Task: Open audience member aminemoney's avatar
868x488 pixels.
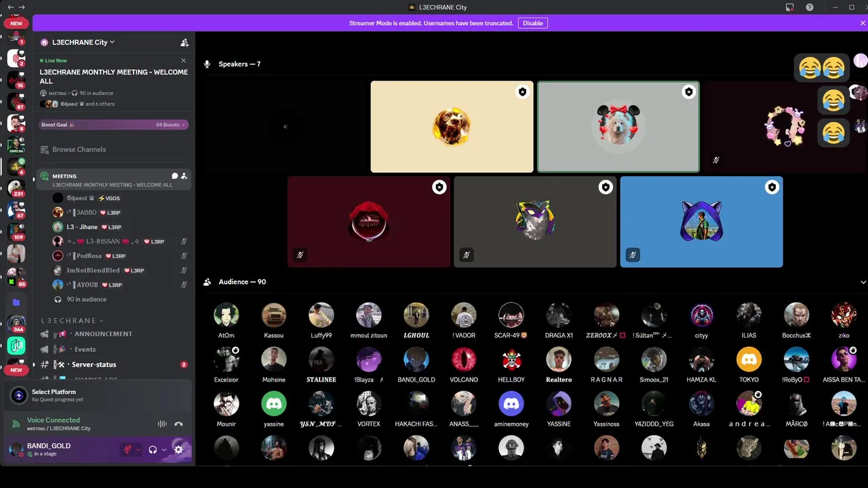Action: point(511,403)
